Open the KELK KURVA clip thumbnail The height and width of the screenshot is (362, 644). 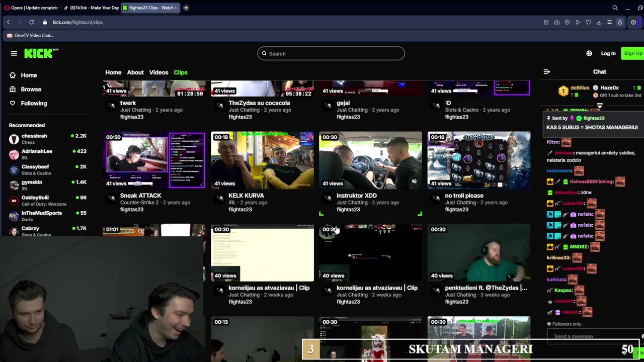pyautogui.click(x=262, y=160)
